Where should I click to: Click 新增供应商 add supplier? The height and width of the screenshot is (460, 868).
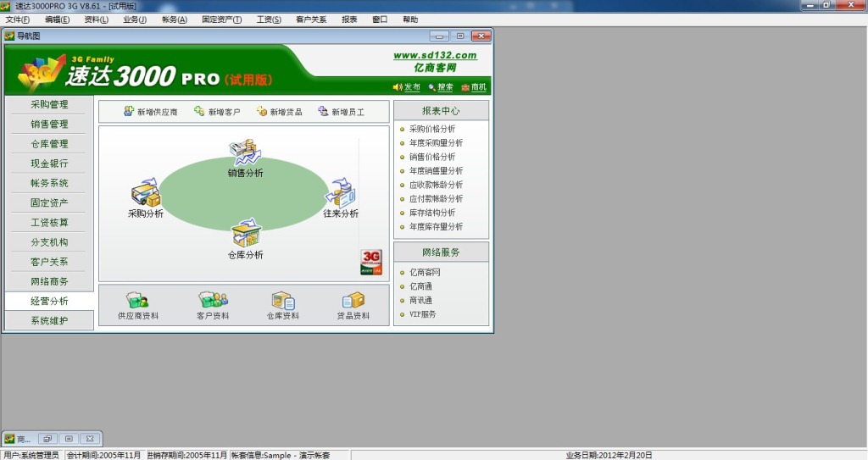point(151,112)
